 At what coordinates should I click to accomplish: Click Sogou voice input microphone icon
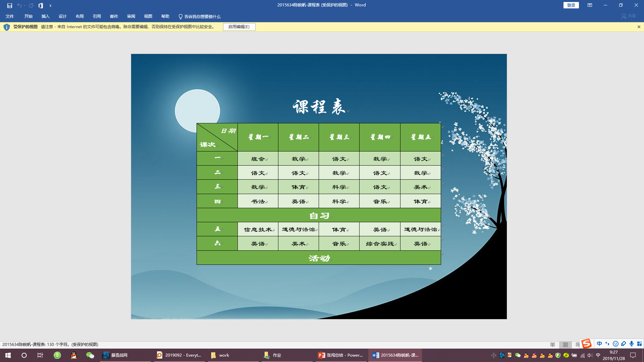click(x=632, y=344)
